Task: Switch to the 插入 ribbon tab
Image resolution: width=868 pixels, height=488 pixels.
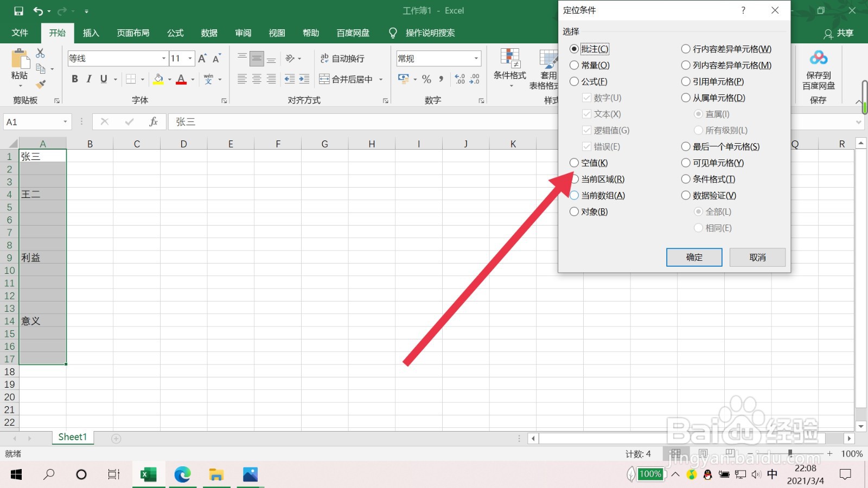Action: (91, 33)
